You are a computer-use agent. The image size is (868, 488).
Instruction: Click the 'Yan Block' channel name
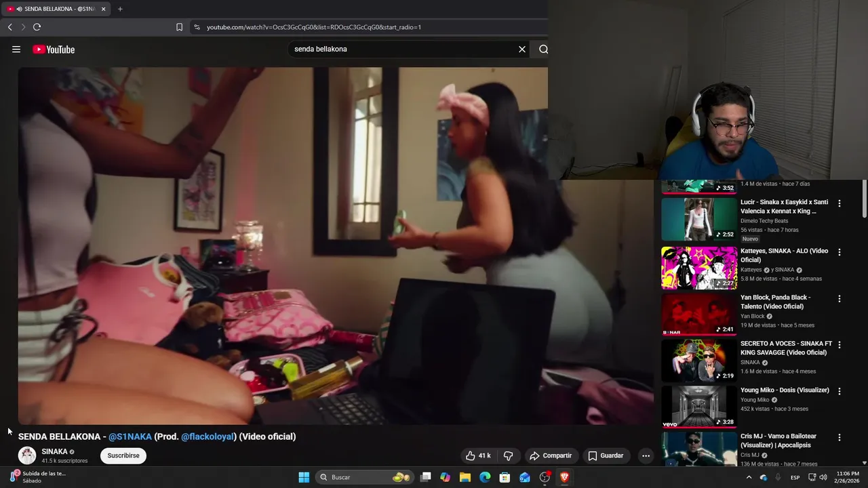click(x=753, y=317)
